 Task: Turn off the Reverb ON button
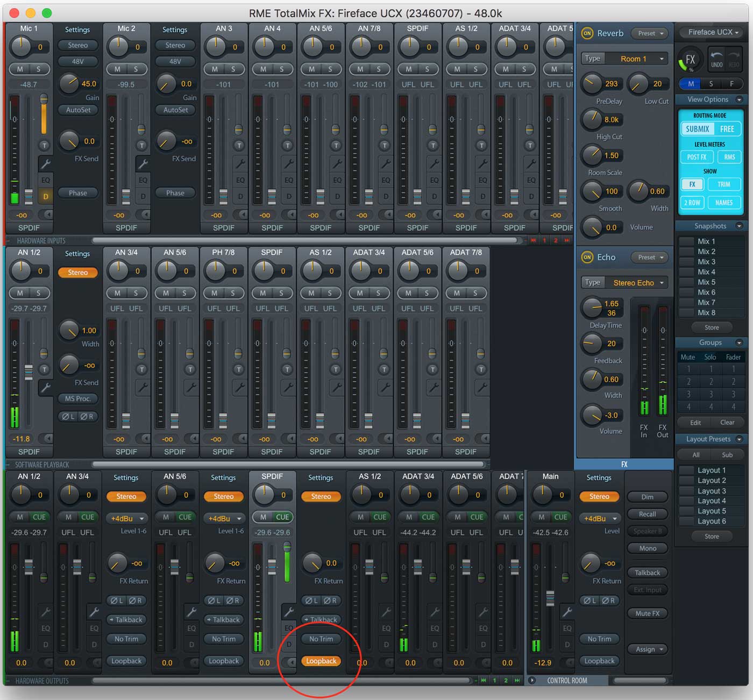[x=587, y=33]
